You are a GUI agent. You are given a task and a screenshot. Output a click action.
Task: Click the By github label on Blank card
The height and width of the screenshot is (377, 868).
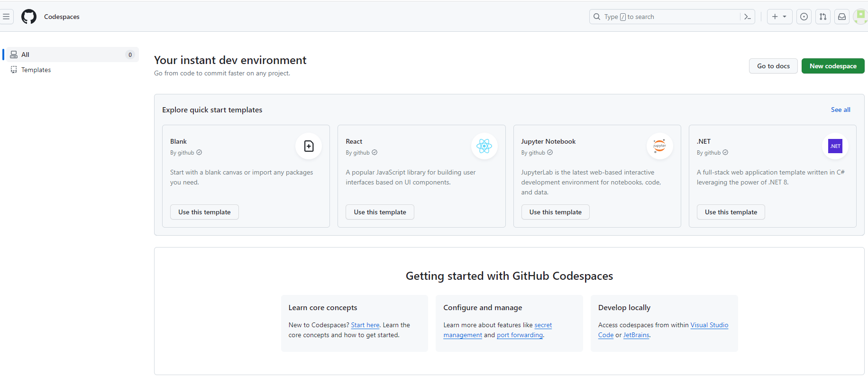[x=182, y=153]
